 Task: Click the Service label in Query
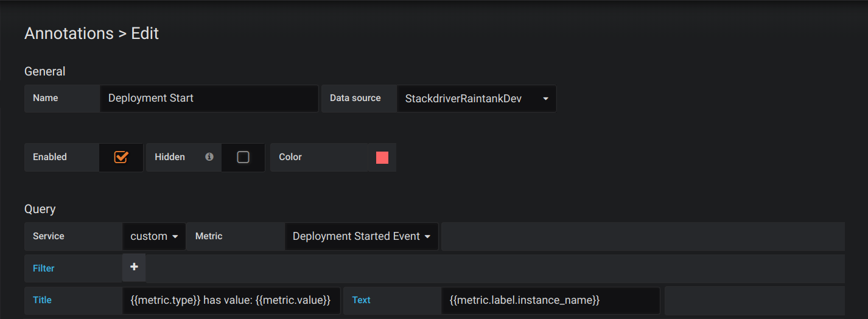point(49,236)
